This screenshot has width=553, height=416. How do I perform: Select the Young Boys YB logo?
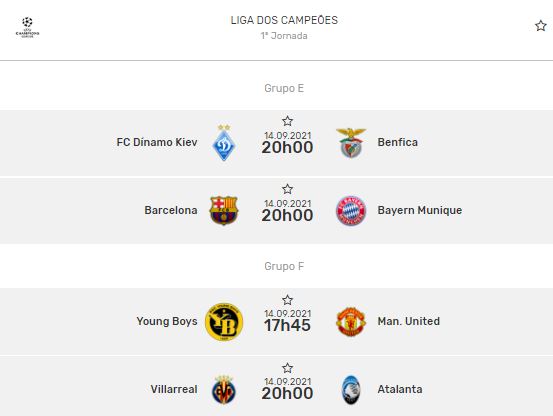(224, 322)
